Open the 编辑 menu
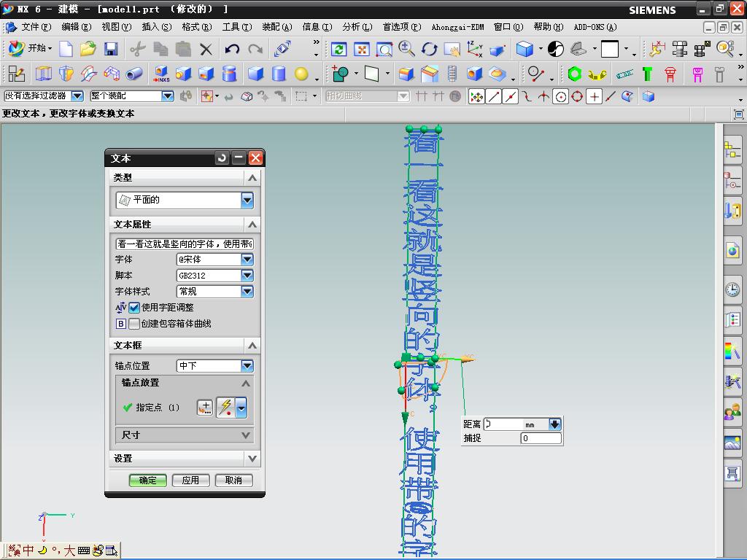Screen dimensions: 747x560 76,27
